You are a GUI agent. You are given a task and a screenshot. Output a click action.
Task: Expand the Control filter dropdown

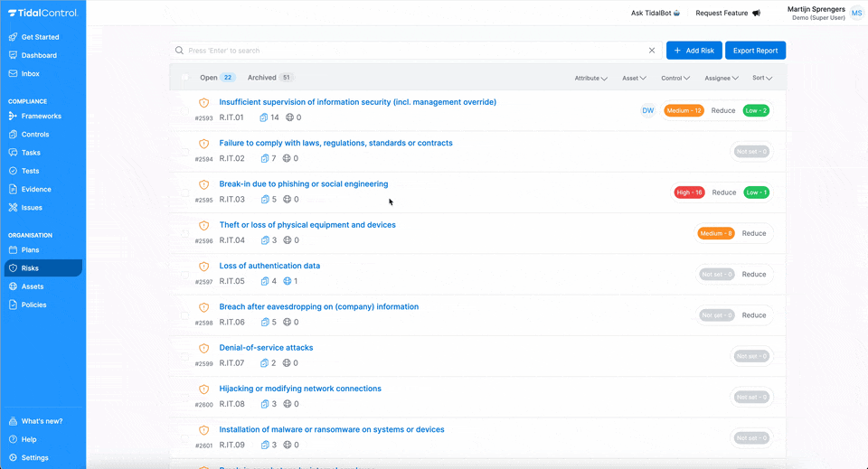tap(675, 78)
